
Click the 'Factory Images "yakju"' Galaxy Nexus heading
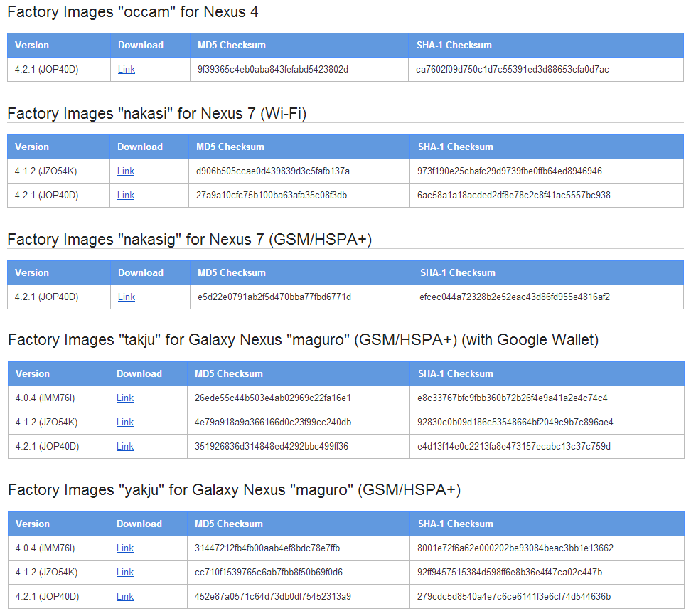235,490
